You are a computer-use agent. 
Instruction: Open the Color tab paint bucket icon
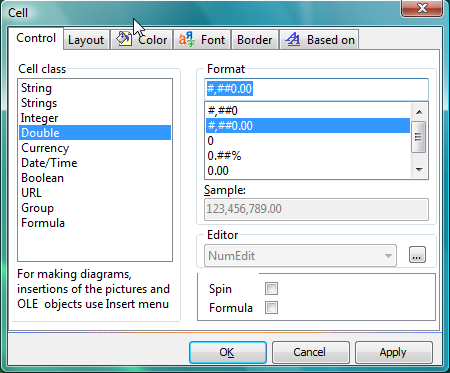(124, 39)
